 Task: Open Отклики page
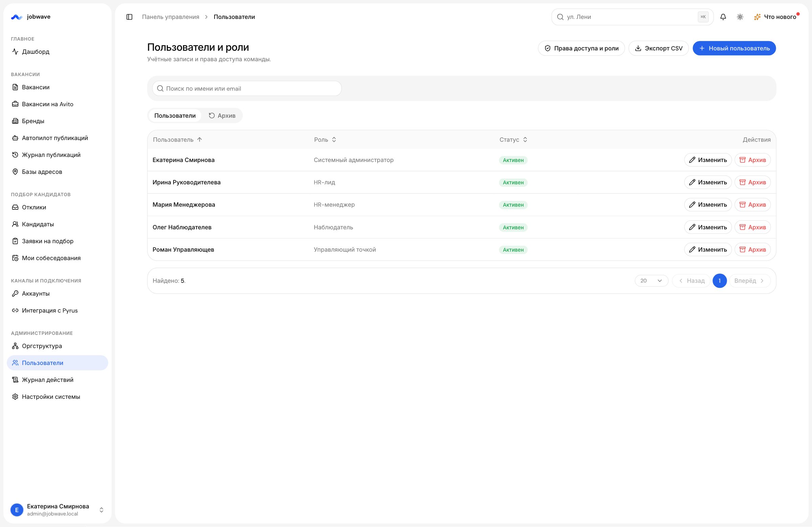57,207
